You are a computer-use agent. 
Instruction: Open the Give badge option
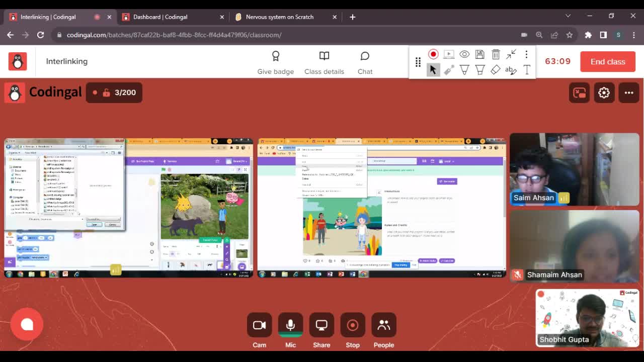tap(275, 62)
